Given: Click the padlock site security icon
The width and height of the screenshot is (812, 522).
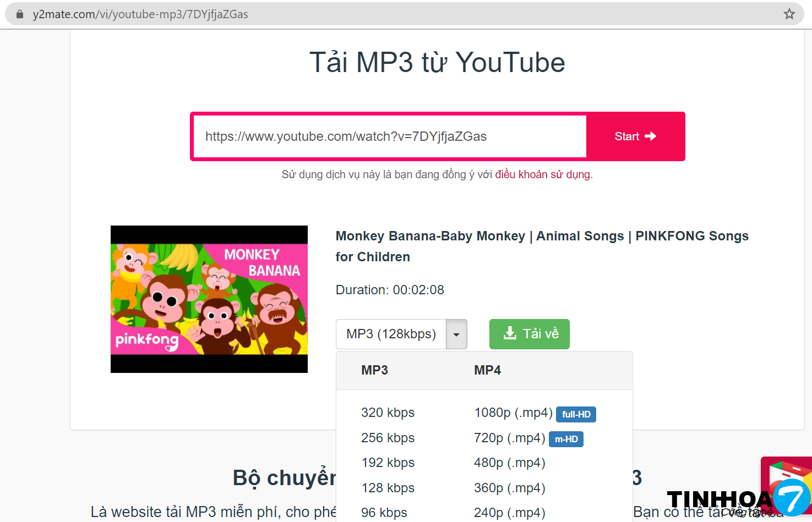Looking at the screenshot, I should pos(20,14).
